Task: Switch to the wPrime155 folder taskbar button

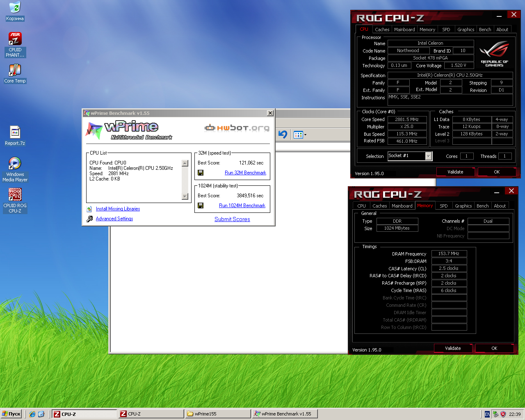Action: [217, 414]
